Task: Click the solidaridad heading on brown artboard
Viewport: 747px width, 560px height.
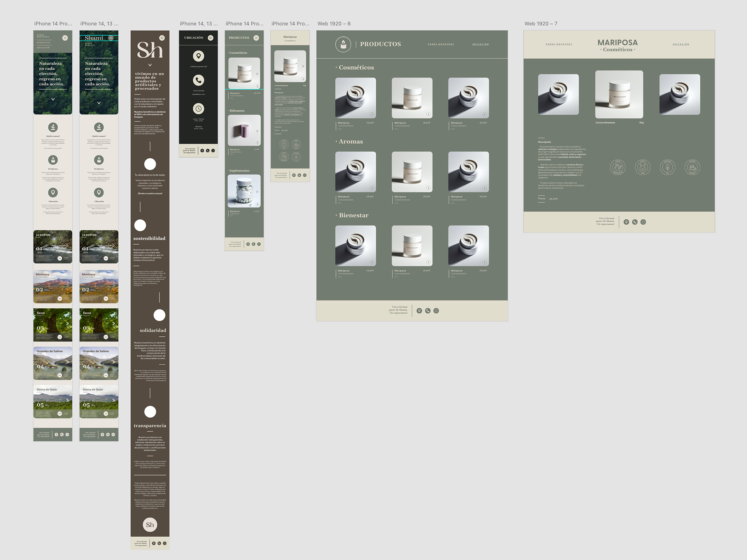Action: tap(153, 330)
